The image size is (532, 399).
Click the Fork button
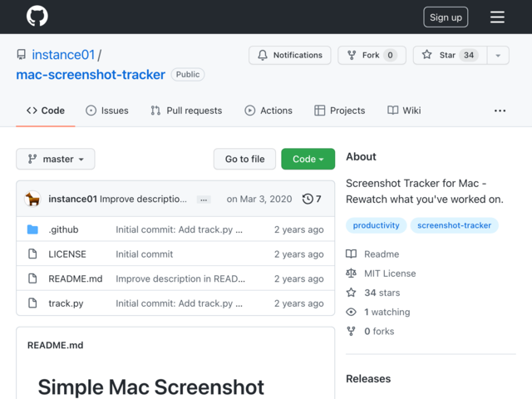(x=372, y=55)
